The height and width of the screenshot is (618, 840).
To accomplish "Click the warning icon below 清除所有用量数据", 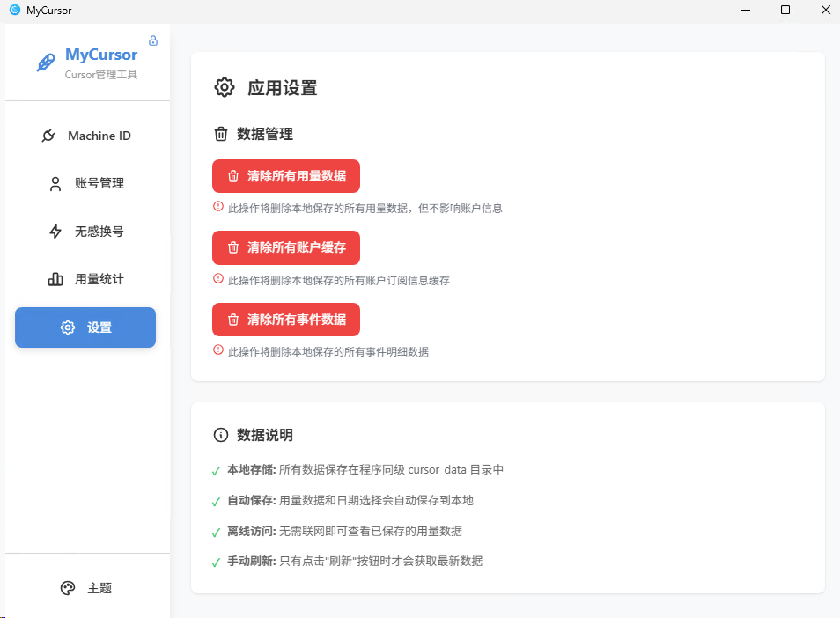I will tap(217, 206).
